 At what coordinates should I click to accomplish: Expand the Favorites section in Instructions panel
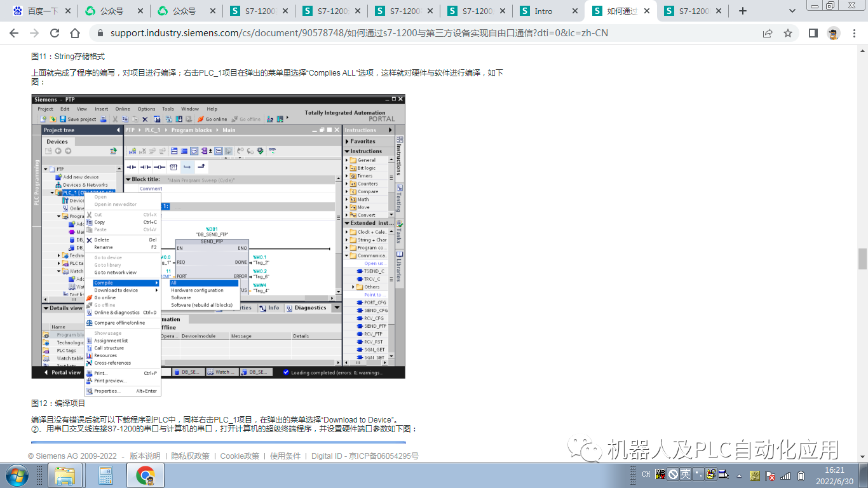[347, 142]
